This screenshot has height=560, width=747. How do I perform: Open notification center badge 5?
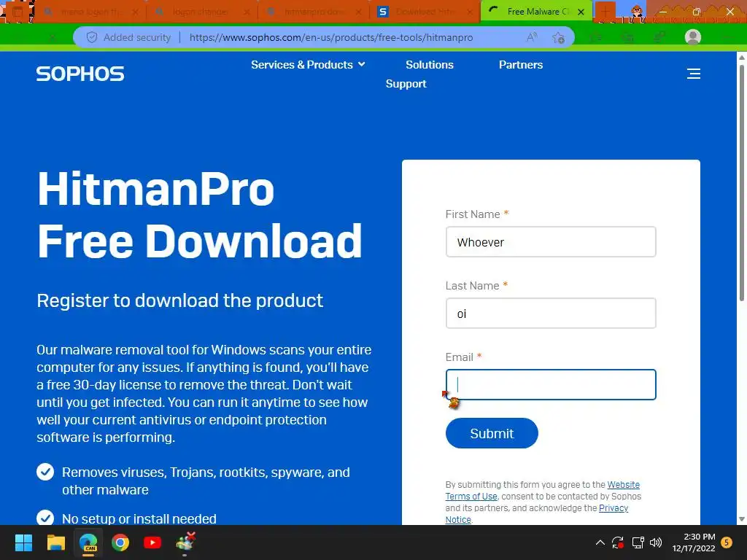click(x=727, y=542)
